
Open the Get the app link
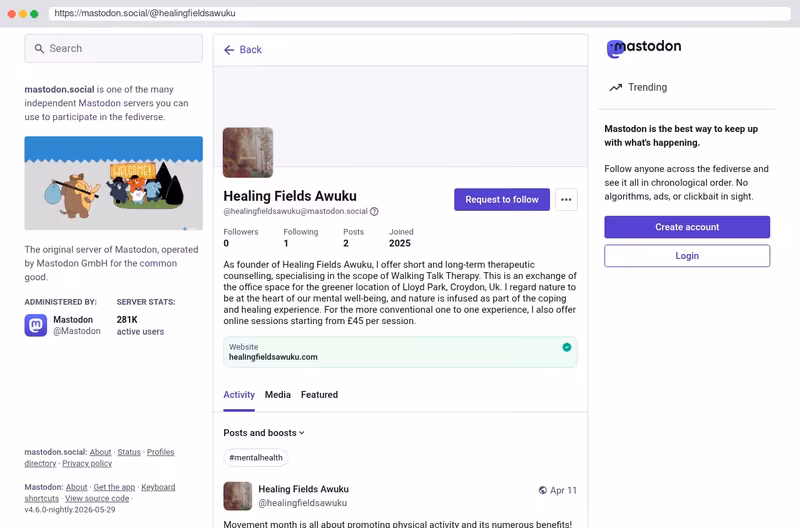[114, 487]
